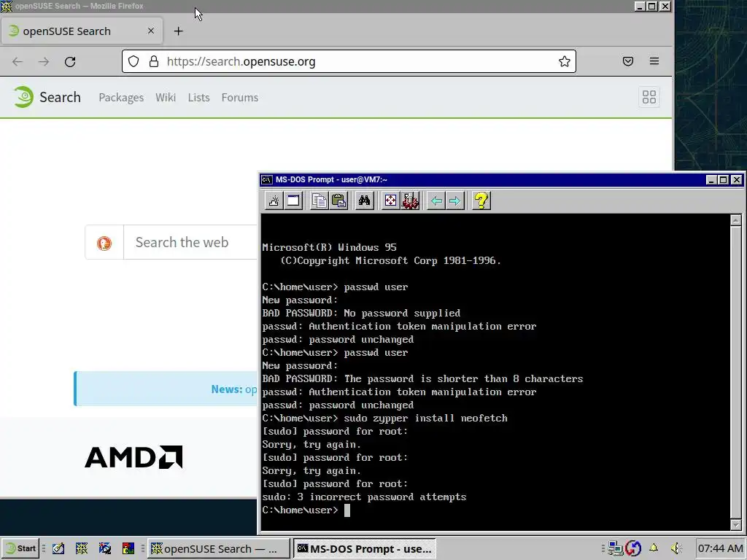Open the Wiki navigation link
747x560 pixels.
[x=166, y=97]
